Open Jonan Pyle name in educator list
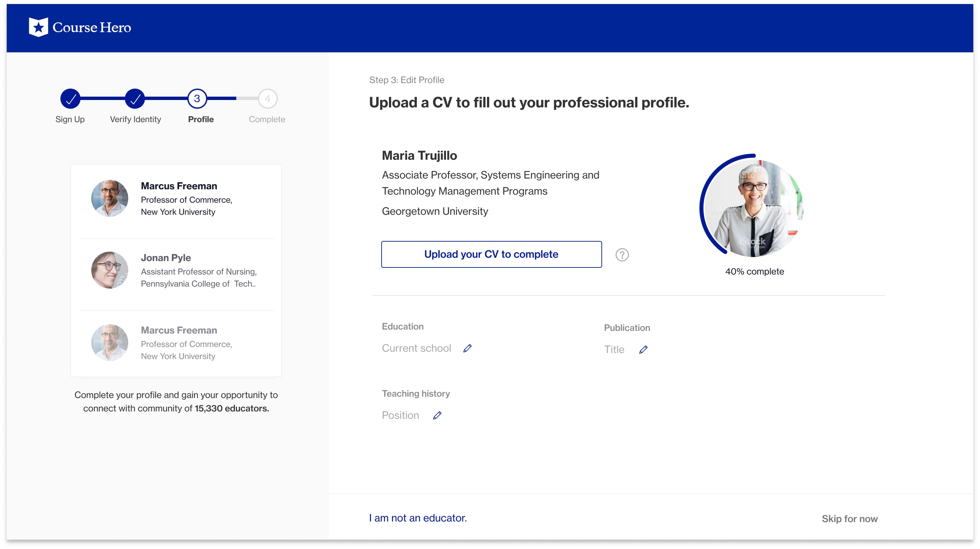980x549 pixels. [x=166, y=258]
